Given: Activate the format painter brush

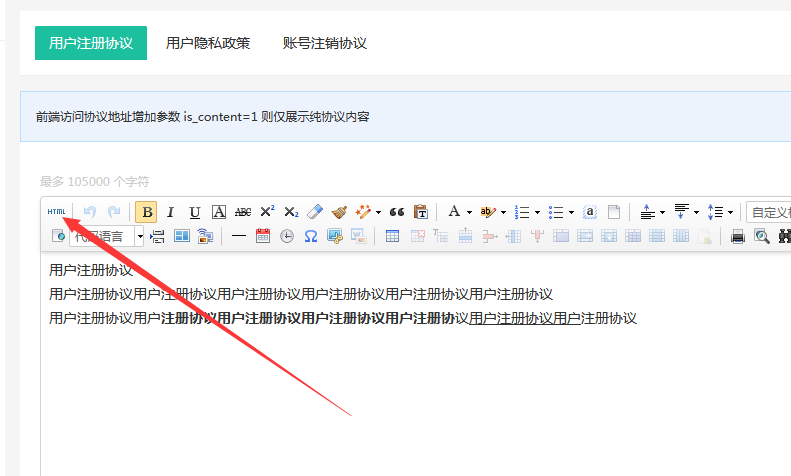Looking at the screenshot, I should point(339,212).
